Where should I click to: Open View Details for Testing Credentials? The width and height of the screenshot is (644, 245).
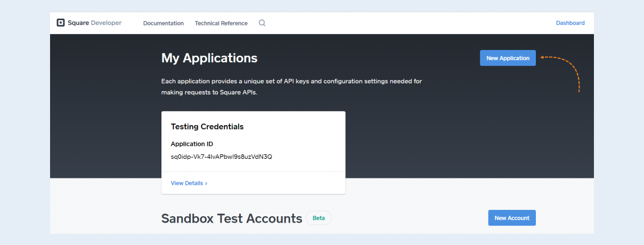pos(189,183)
